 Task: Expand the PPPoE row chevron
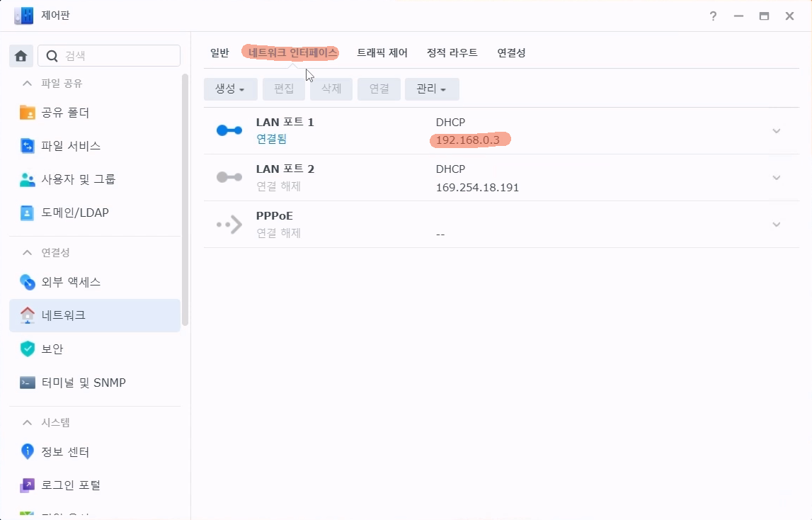(x=777, y=225)
